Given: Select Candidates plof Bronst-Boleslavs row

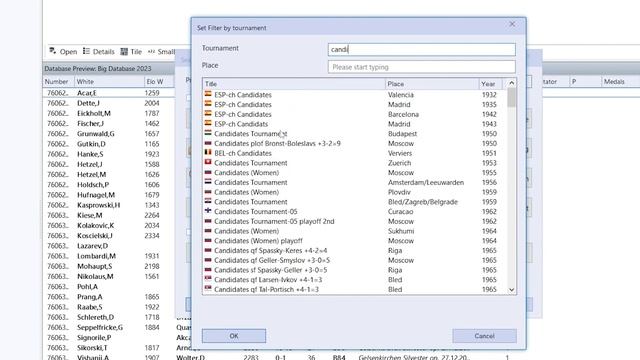Looking at the screenshot, I should click(355, 144).
